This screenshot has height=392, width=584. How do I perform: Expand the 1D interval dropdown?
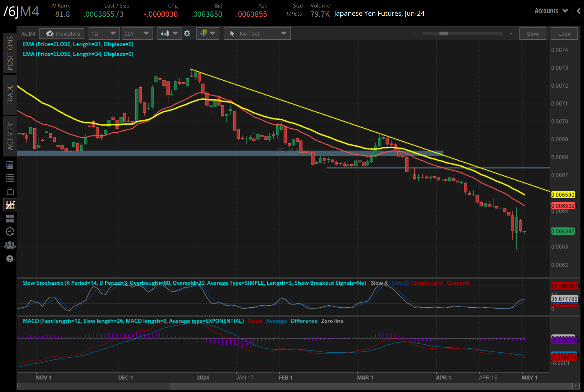(x=103, y=34)
